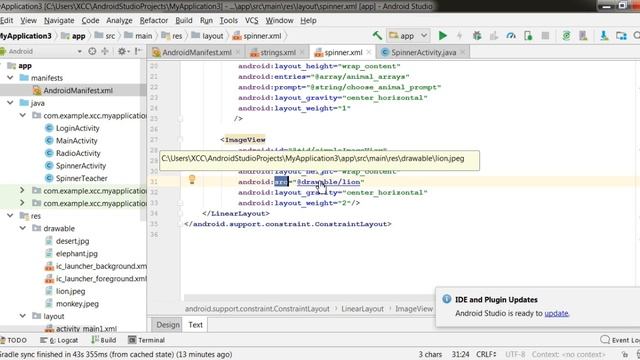Close the SpinnerActivity.java editor tab
This screenshot has height=360, width=640.
pos(462,52)
